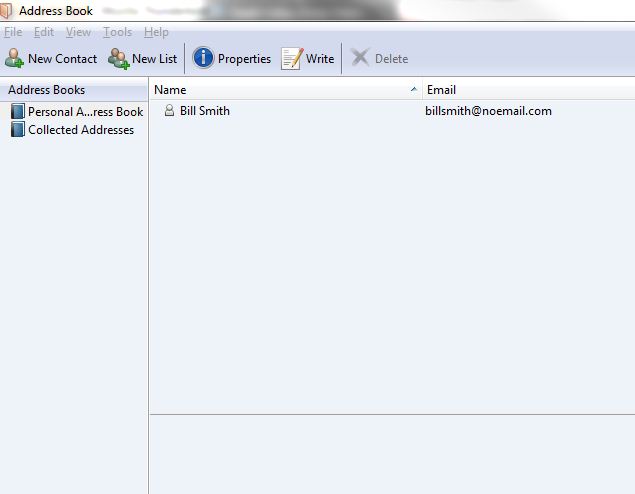Image resolution: width=635 pixels, height=494 pixels.
Task: Sort contacts by Email column header
Action: [x=441, y=90]
